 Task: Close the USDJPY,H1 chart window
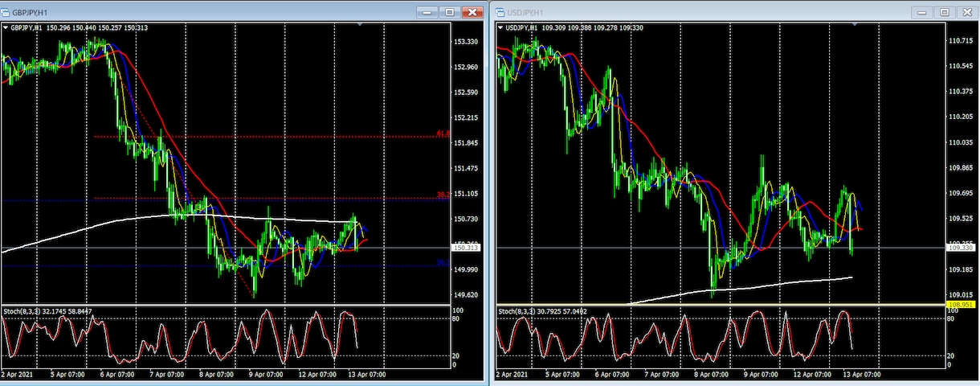967,12
